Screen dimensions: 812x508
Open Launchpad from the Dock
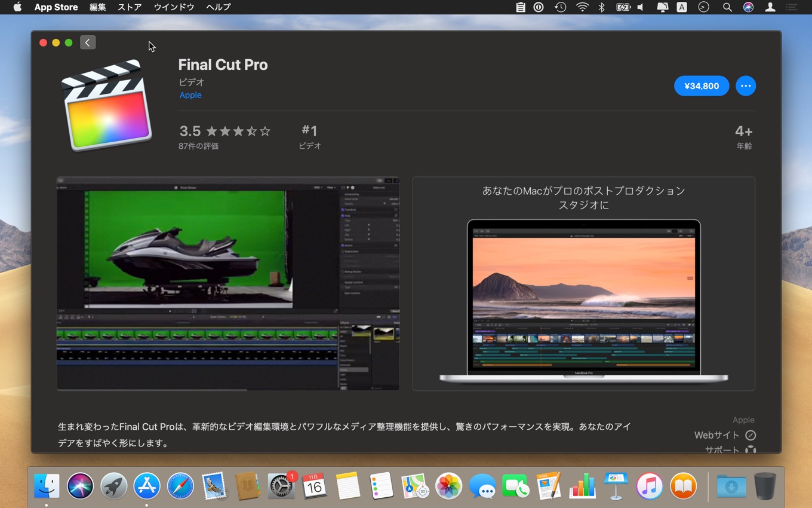click(x=113, y=486)
